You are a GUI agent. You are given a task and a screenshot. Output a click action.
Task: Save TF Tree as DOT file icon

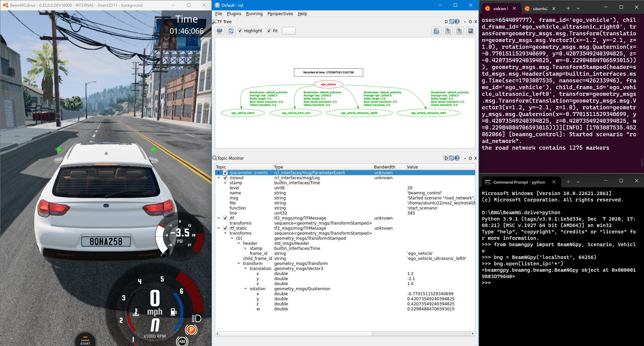436,31
